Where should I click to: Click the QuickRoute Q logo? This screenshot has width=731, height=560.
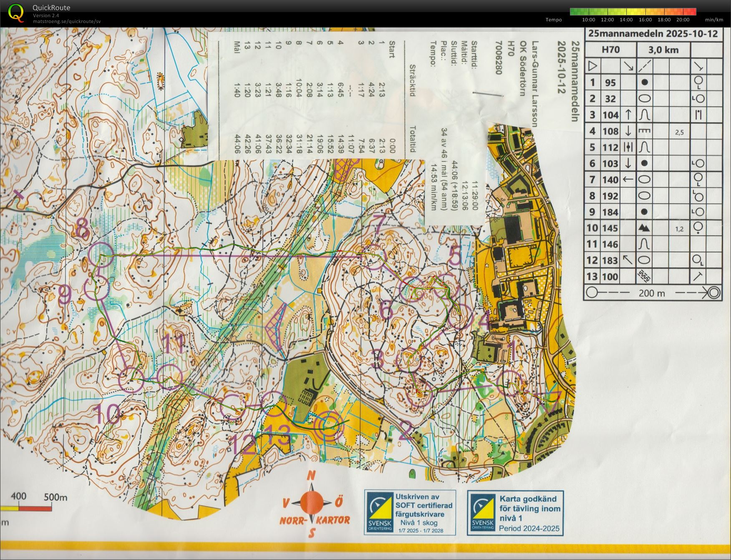[x=16, y=13]
